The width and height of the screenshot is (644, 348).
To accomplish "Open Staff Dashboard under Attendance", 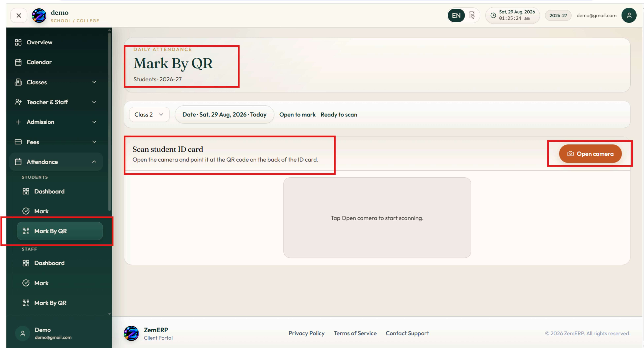I will point(60,263).
